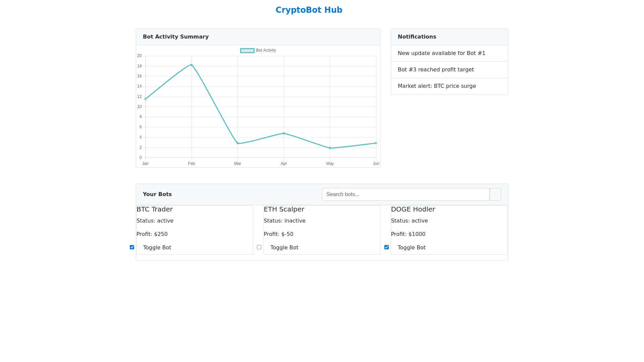Viewport: 644px width, 362px height.
Task: Click the BTC Trader card title
Action: [x=155, y=209]
